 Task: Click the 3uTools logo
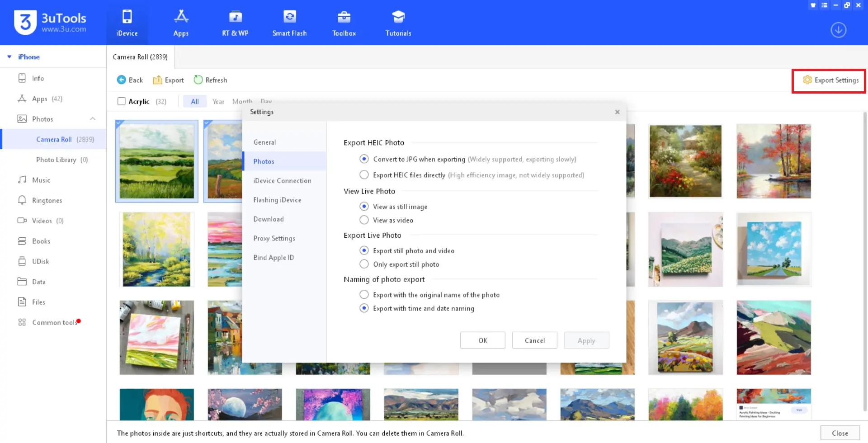pyautogui.click(x=50, y=22)
